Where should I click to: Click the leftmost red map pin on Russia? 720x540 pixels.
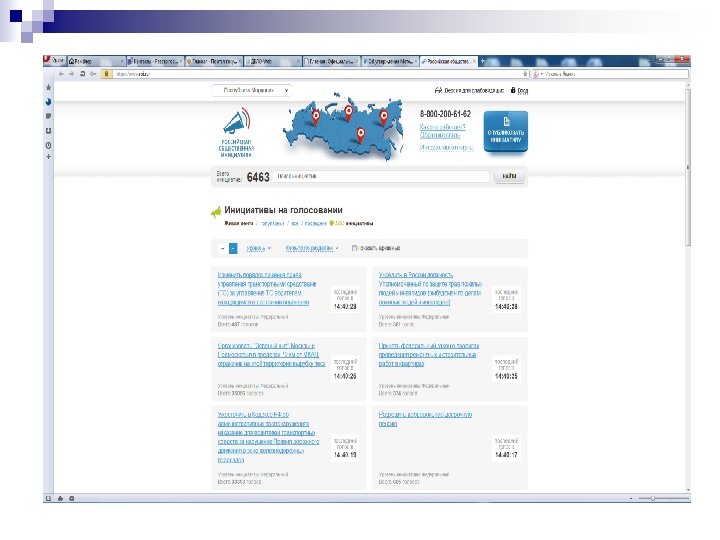(x=316, y=118)
